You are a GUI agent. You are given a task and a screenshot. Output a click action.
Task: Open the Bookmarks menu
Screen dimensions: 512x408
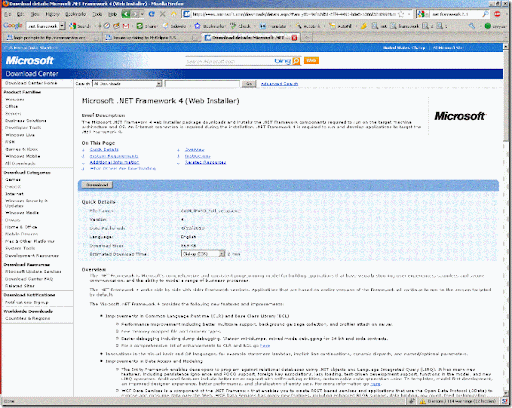pos(75,14)
